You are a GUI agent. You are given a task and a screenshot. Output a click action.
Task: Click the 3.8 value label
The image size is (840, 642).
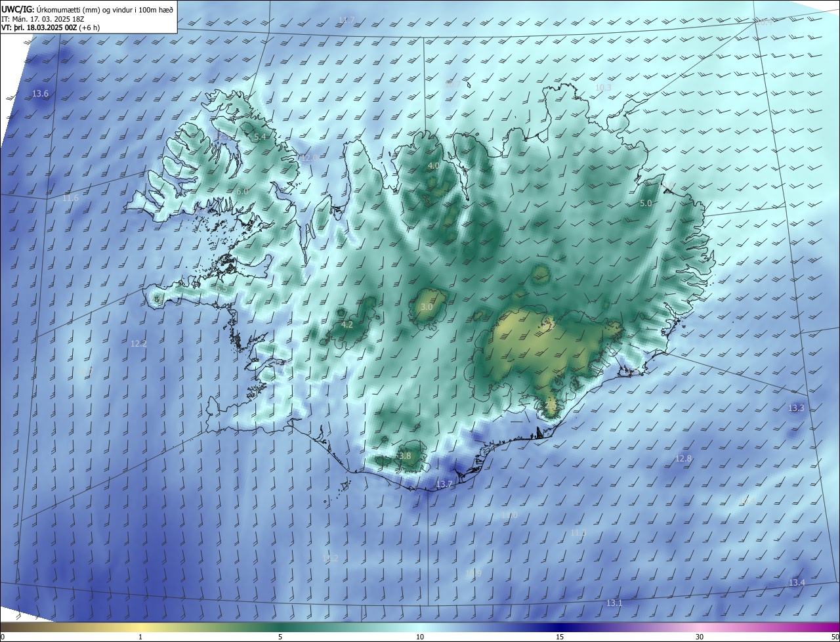(x=404, y=456)
